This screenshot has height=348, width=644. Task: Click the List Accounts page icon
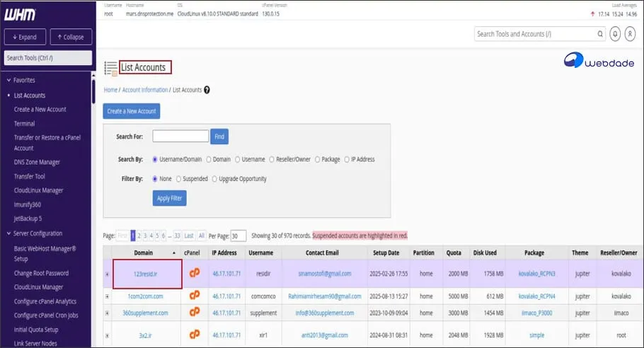[110, 68]
